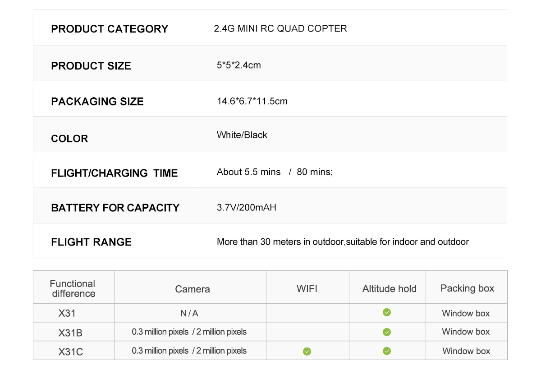Image resolution: width=541 pixels, height=392 pixels.
Task: Click the X31B altitude hold green checkmark
Action: coord(387,332)
